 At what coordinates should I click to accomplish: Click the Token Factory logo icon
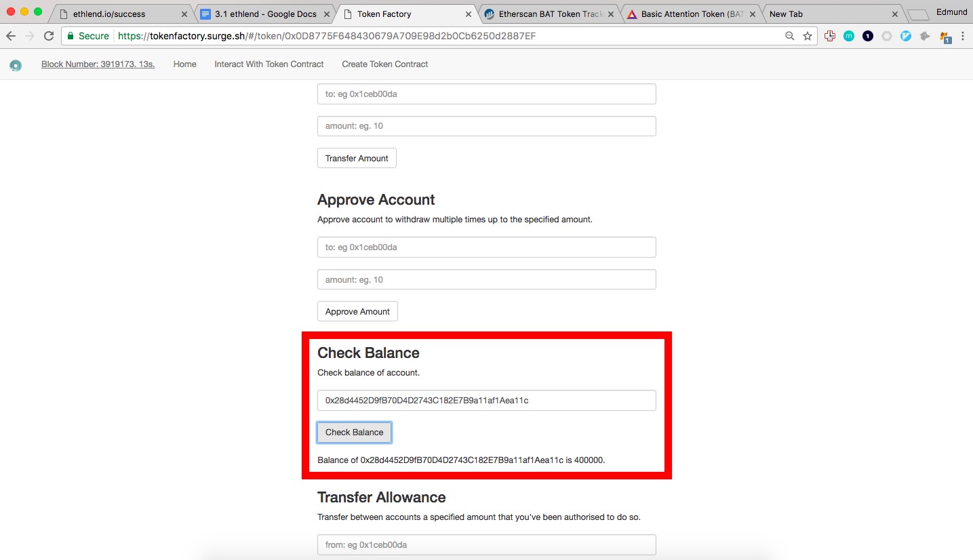[x=16, y=65]
